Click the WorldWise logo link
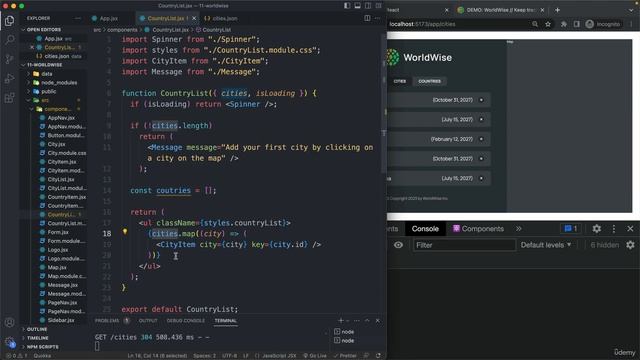Screen dimensions: 640x360 [x=419, y=58]
